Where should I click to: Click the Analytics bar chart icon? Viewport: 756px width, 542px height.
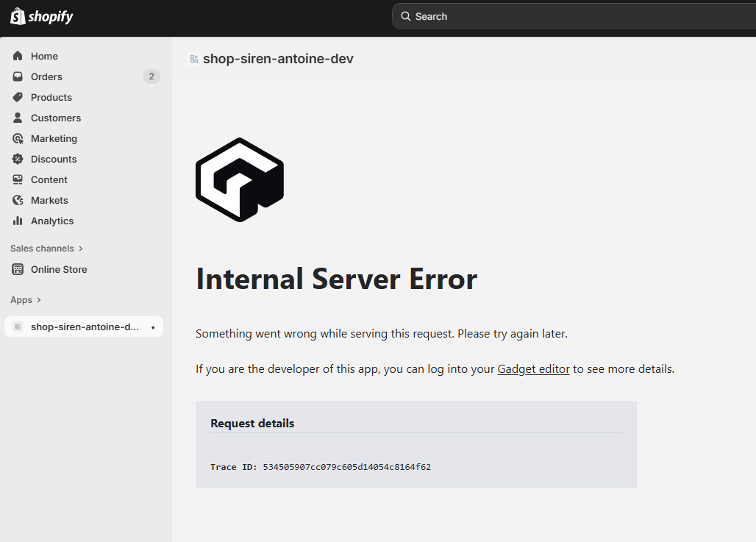coord(18,221)
